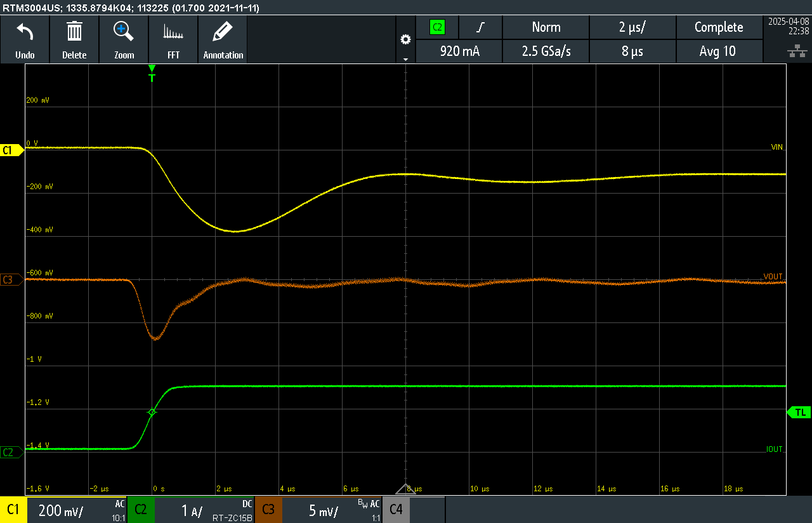Screen dimensions: 812x523
Task: Toggle channel C2 on the bottom bar
Action: pyautogui.click(x=141, y=510)
